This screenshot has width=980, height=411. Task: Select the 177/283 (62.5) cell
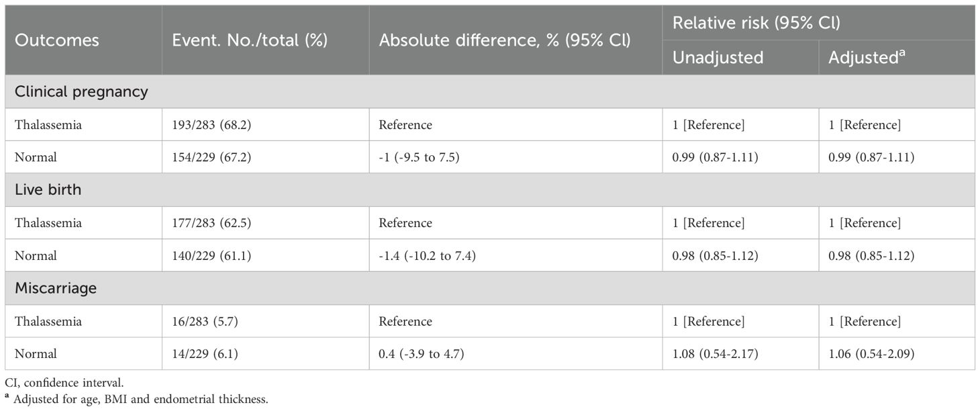[x=210, y=223]
